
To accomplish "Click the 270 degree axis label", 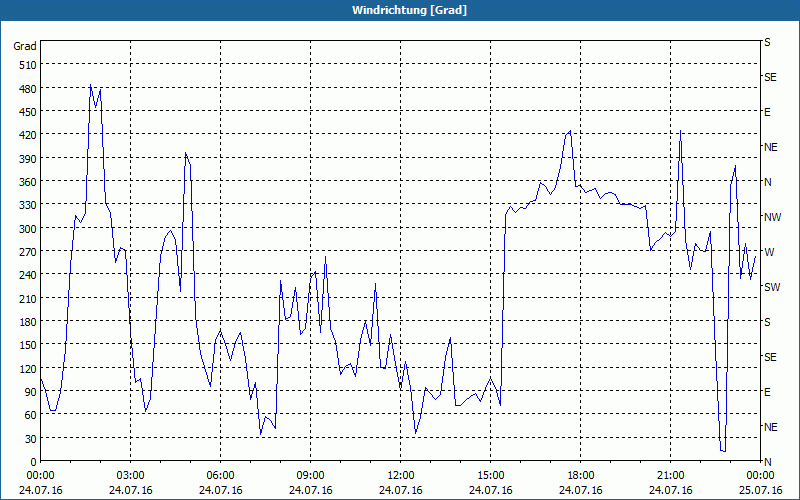I will tap(28, 252).
